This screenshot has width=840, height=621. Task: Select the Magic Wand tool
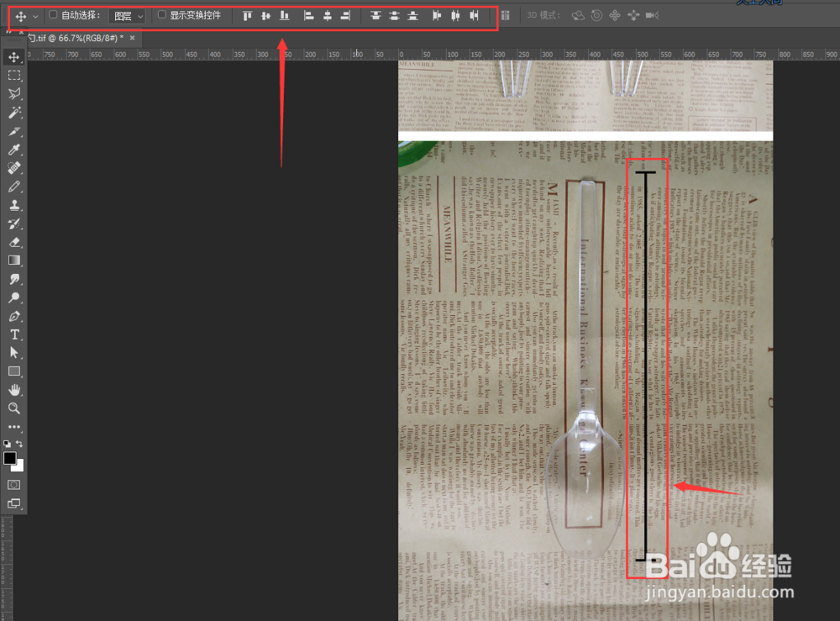pos(14,113)
